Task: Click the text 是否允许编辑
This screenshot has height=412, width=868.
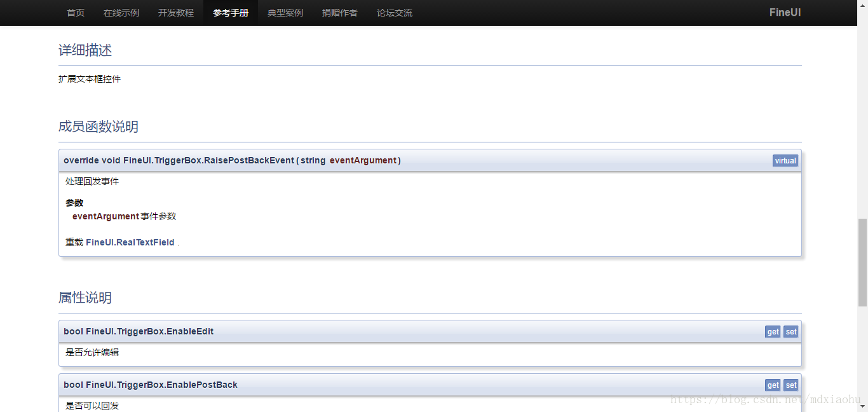Action: (x=92, y=352)
